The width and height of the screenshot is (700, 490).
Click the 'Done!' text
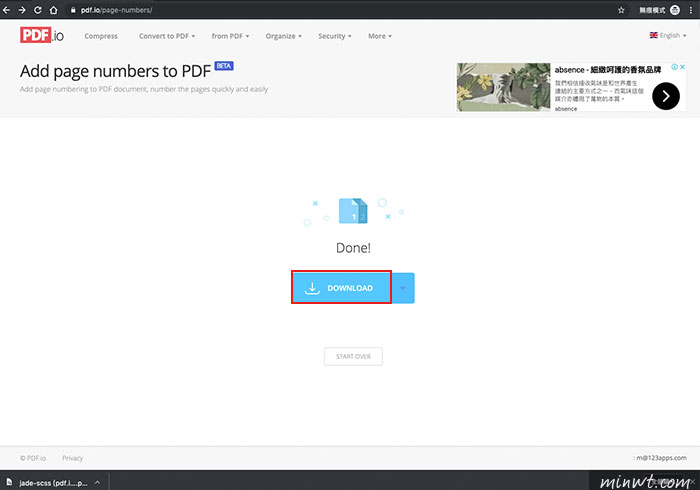[x=353, y=248]
